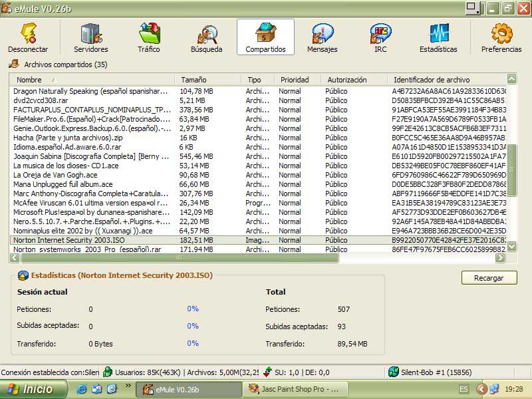Click the 182,51 MB size cell
532x399 pixels.
[196, 240]
